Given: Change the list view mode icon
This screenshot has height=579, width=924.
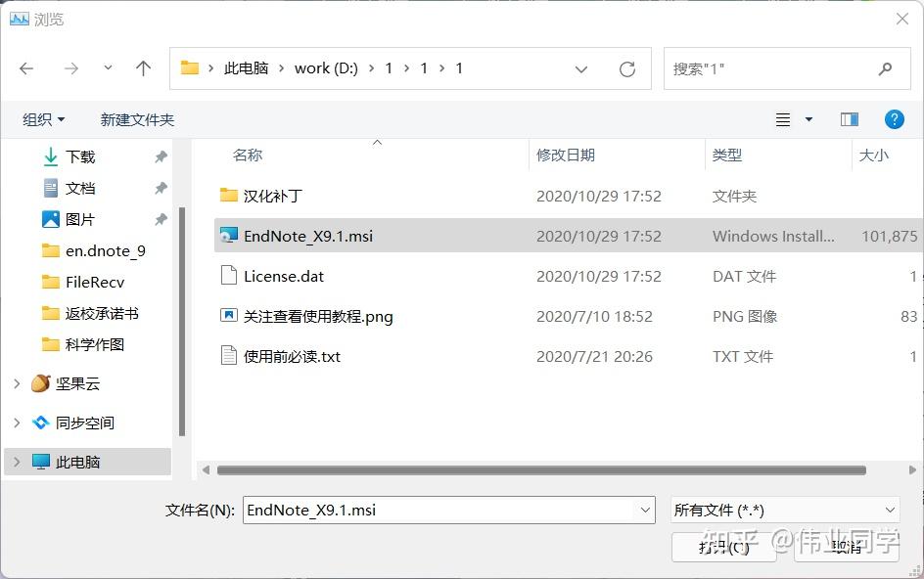Looking at the screenshot, I should 783,119.
